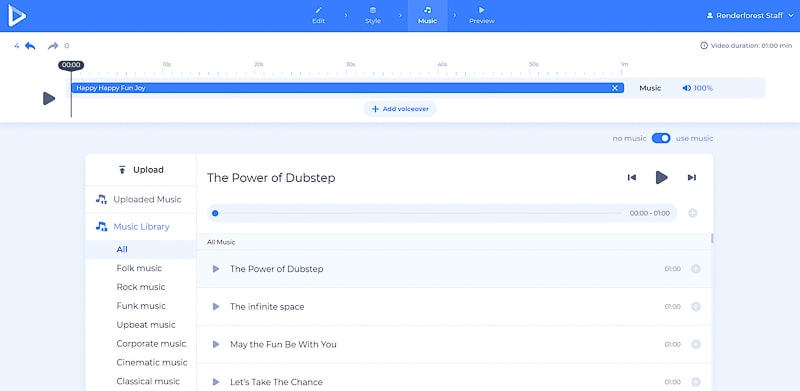This screenshot has height=391, width=800.
Task: Undo the last action with back arrow
Action: click(30, 46)
